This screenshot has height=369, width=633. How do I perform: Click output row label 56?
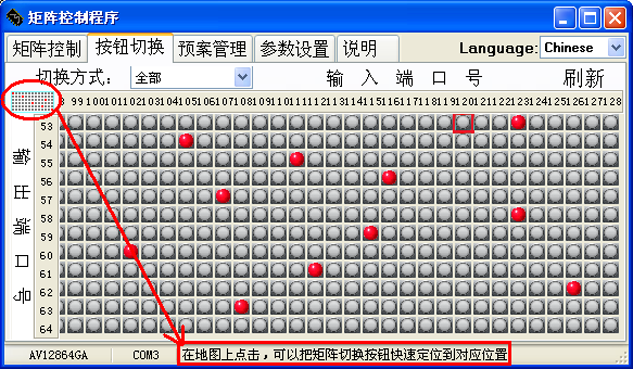point(46,182)
